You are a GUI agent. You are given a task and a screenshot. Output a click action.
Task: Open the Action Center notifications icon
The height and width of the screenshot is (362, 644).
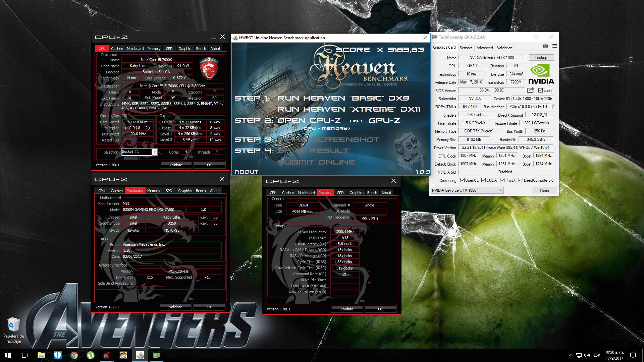[633, 355]
